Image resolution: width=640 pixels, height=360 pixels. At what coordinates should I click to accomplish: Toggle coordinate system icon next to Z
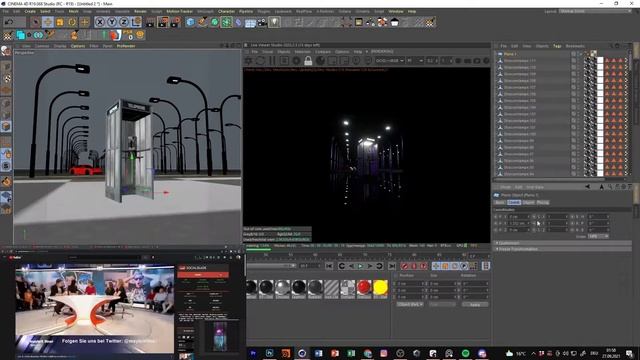pos(136,22)
